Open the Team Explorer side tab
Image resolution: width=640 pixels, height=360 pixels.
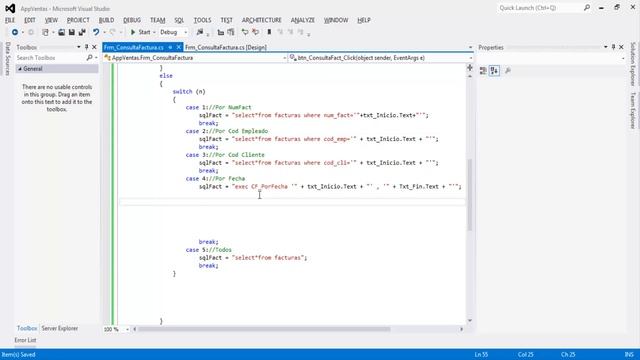[x=633, y=111]
